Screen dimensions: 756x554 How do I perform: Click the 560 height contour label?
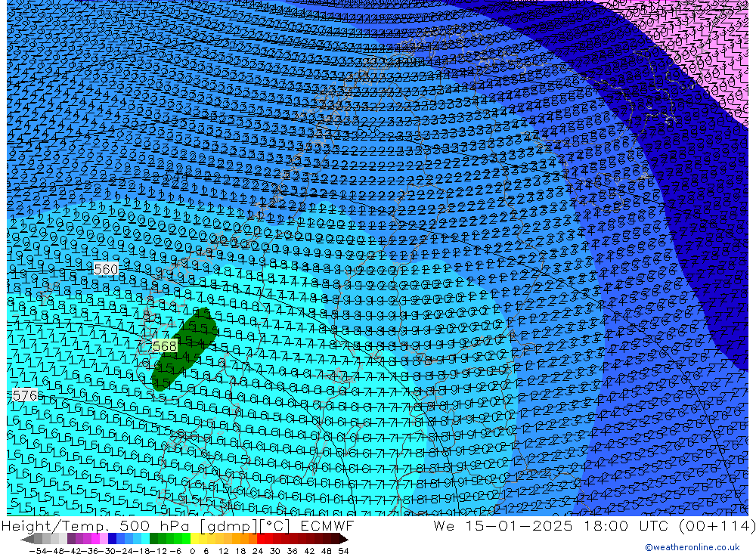pos(106,269)
